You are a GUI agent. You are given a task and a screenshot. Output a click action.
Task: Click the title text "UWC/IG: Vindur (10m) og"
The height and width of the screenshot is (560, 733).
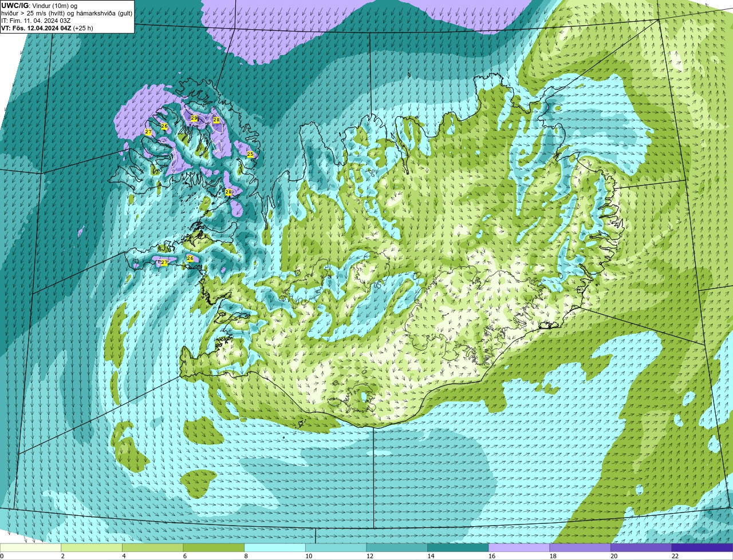coord(39,6)
